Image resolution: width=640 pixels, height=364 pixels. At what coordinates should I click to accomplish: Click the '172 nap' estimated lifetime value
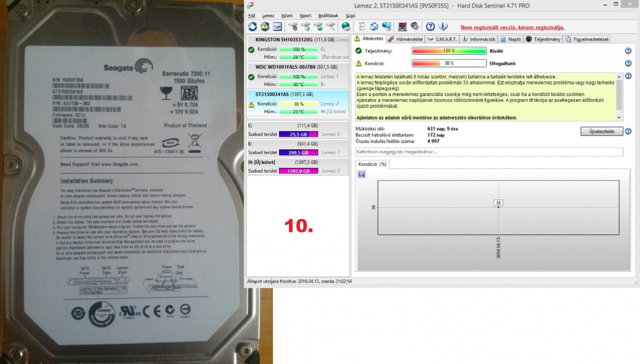pyautogui.click(x=436, y=135)
